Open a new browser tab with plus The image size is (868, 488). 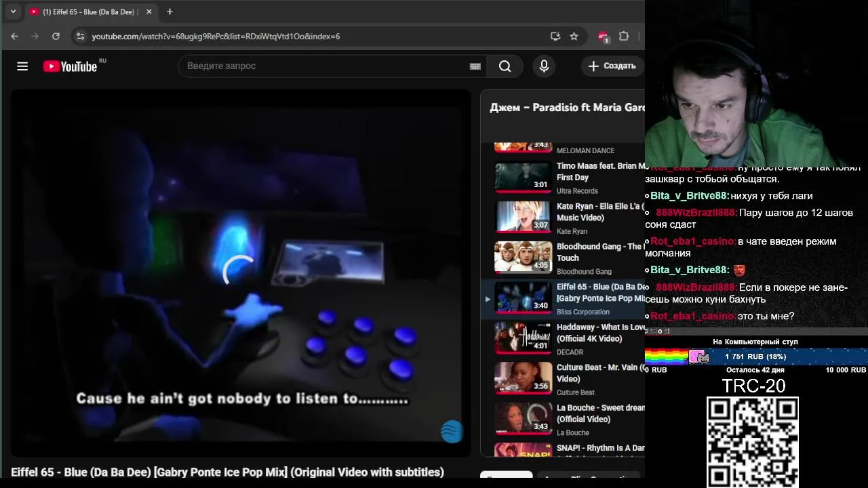coord(170,12)
